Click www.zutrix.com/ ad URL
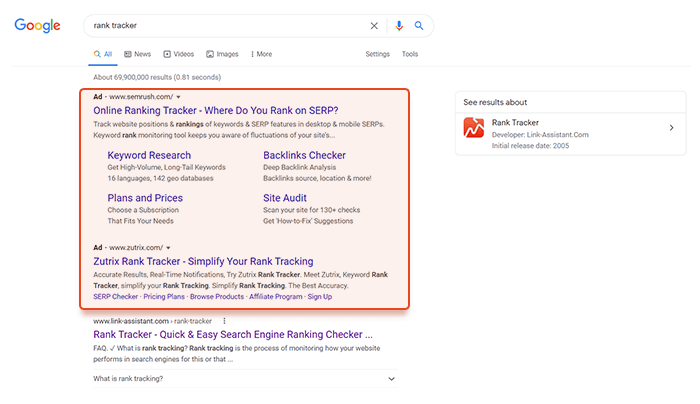The image size is (700, 404). click(x=136, y=248)
